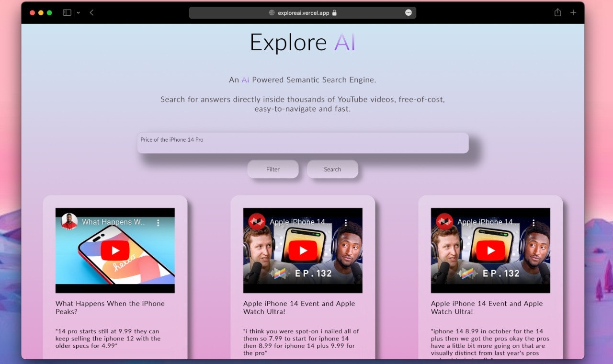The width and height of the screenshot is (613, 364).
Task: Expand the sidebar options chevron
Action: [78, 13]
